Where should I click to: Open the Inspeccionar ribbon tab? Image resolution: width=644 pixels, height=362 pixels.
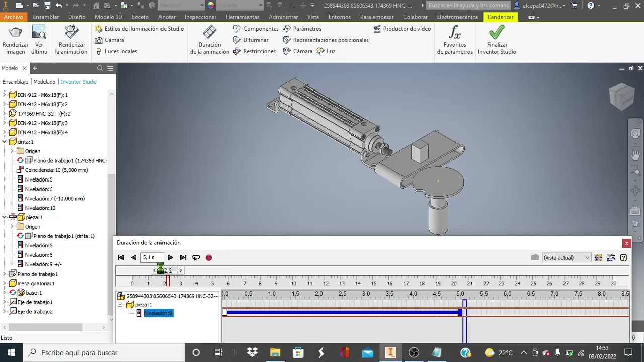(x=200, y=17)
